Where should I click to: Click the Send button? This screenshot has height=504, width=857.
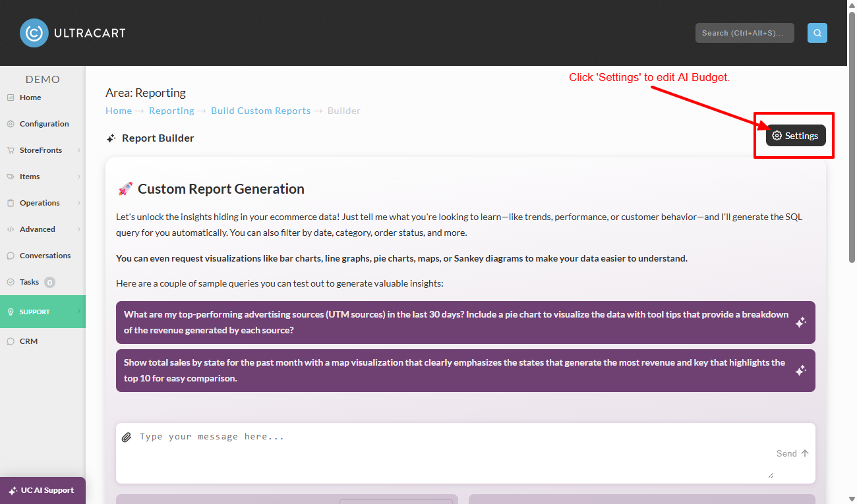coord(792,453)
